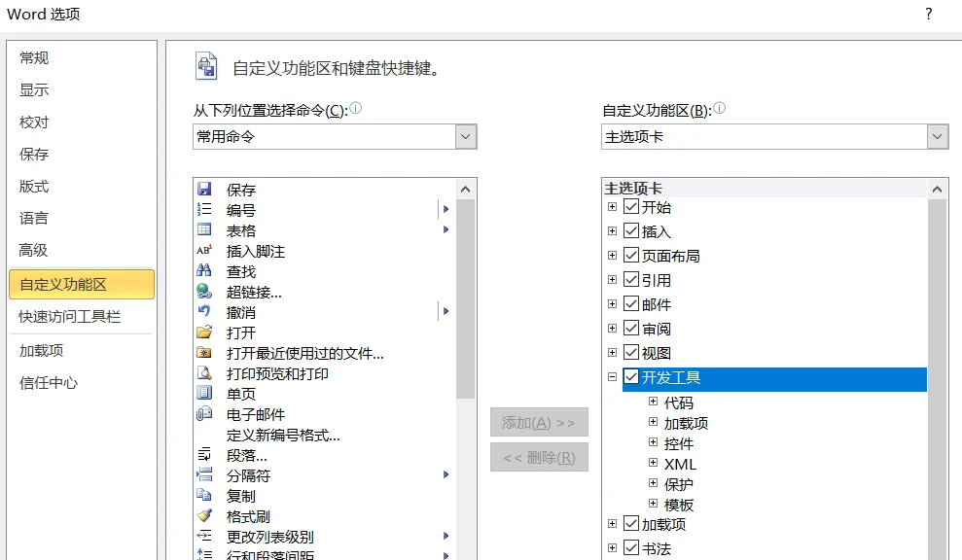Viewport: 962px width, 560px height.
Task: Click the info icon beside 自定义功能区(B)
Action: [719, 108]
